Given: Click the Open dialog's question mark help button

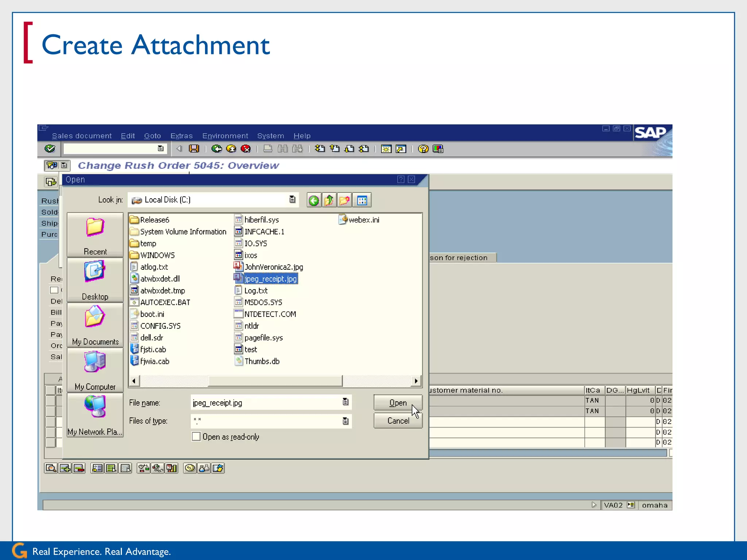Looking at the screenshot, I should tap(401, 179).
